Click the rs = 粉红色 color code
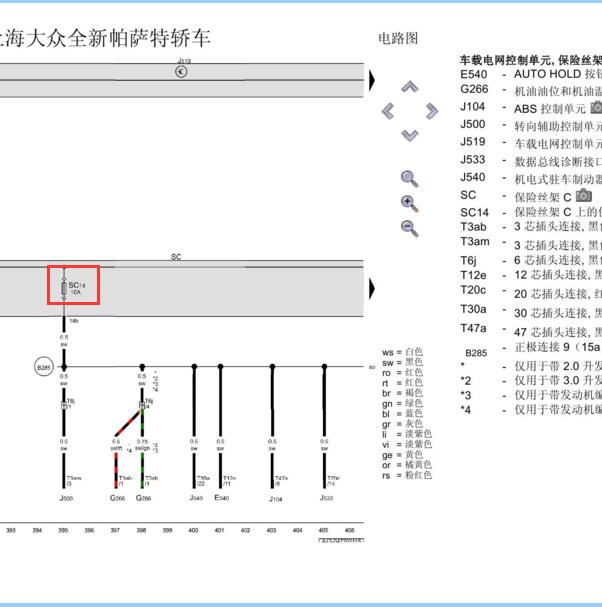 407,475
